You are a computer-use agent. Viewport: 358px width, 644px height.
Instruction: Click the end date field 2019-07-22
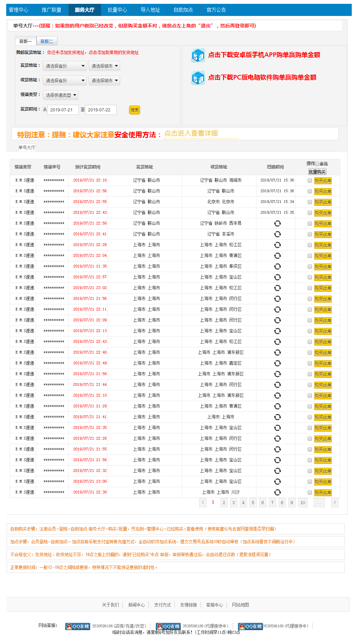coord(101,110)
